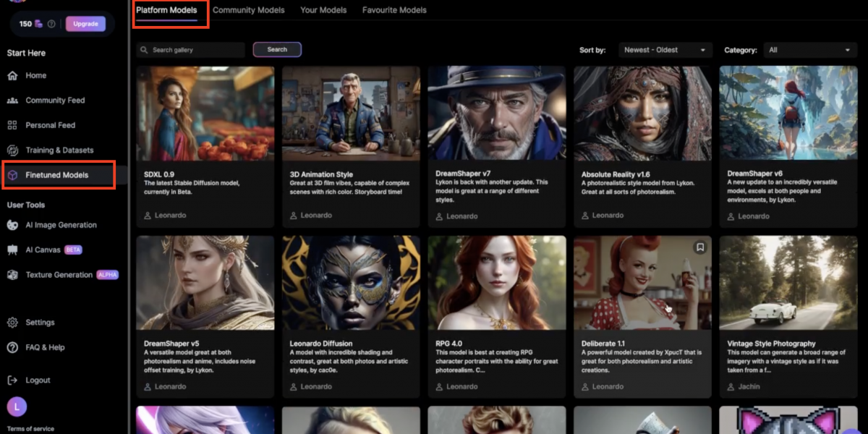Open AI Image Generation palette icon

[12, 225]
